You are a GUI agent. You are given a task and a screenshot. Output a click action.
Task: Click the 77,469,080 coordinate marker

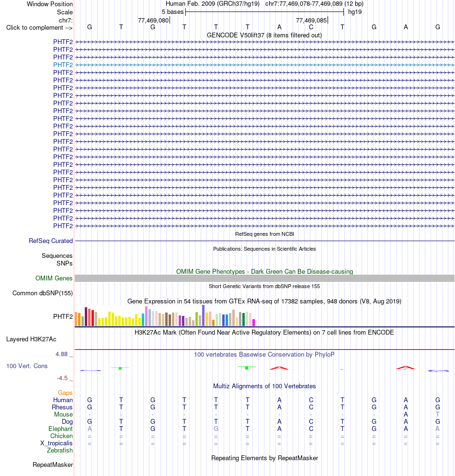click(153, 20)
